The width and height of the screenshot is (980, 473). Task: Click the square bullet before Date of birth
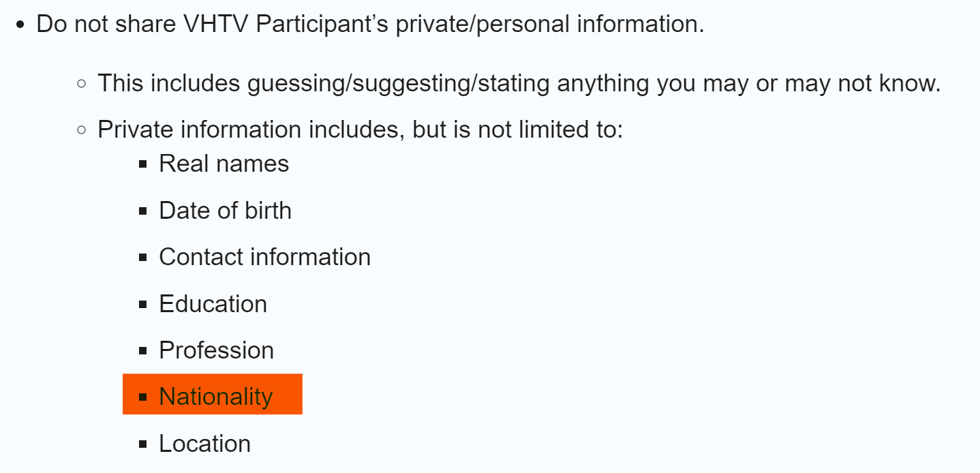tap(142, 211)
